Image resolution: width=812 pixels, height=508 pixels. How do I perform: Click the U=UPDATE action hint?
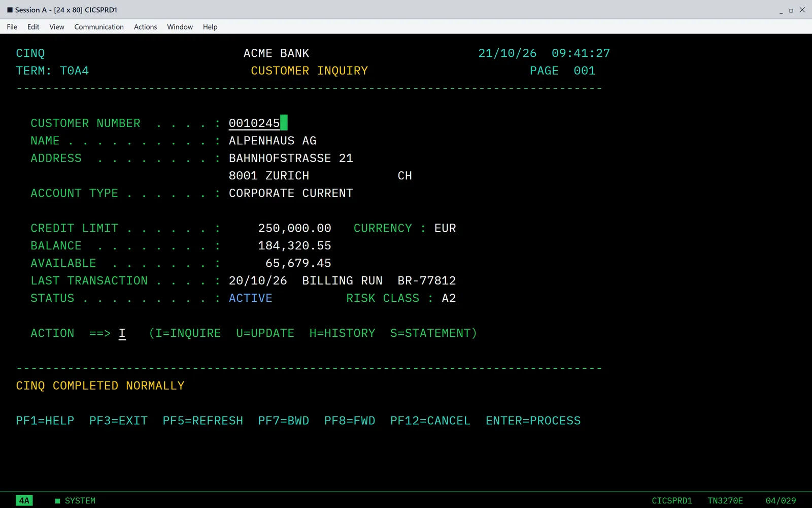coord(265,333)
